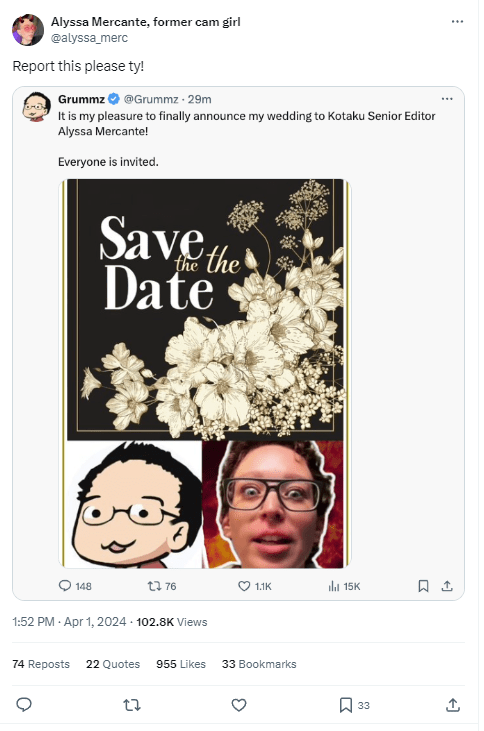Open the main tweet's three-dot more menu

coord(457,21)
